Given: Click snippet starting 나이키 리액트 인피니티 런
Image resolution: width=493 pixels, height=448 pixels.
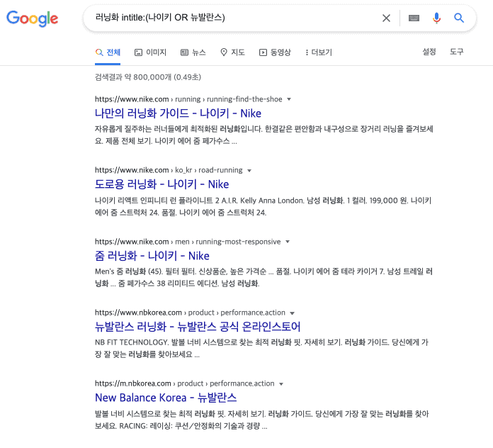Looking at the screenshot, I should (x=263, y=206).
